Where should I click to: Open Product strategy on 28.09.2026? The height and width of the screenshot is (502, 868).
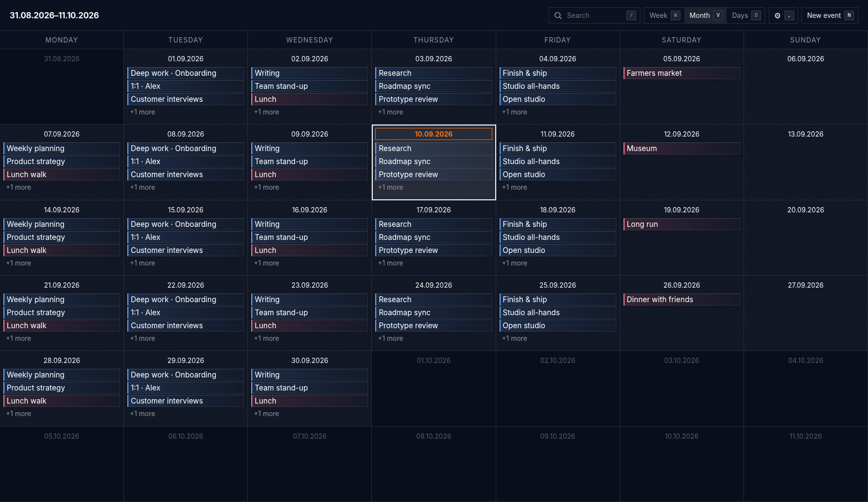62,388
